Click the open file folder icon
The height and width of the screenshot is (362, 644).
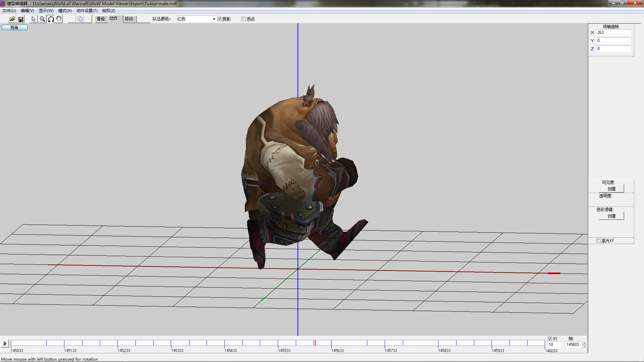pyautogui.click(x=12, y=19)
